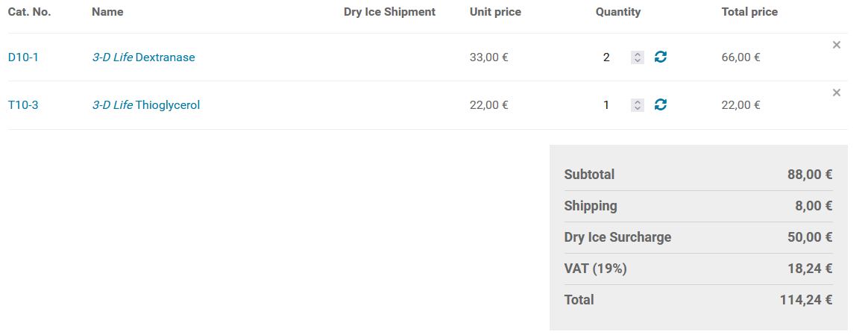868x335 pixels.
Task: Open catalog number T10-3 link
Action: point(23,105)
